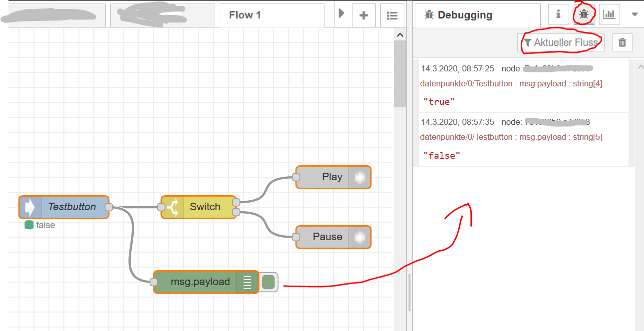Open the info sidebar tab
The width and height of the screenshot is (644, 331).
coord(559,14)
